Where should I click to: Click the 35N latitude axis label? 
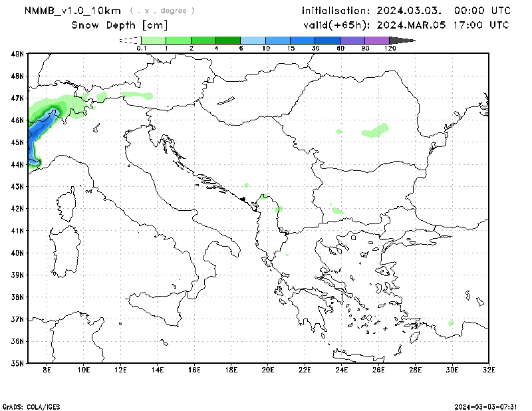pos(17,363)
